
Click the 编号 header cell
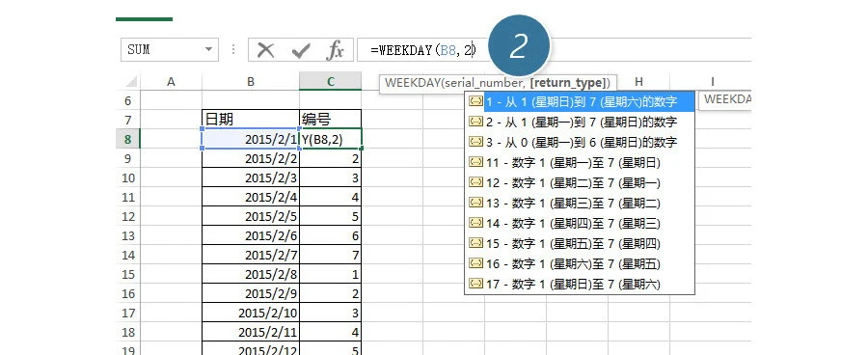tap(331, 120)
